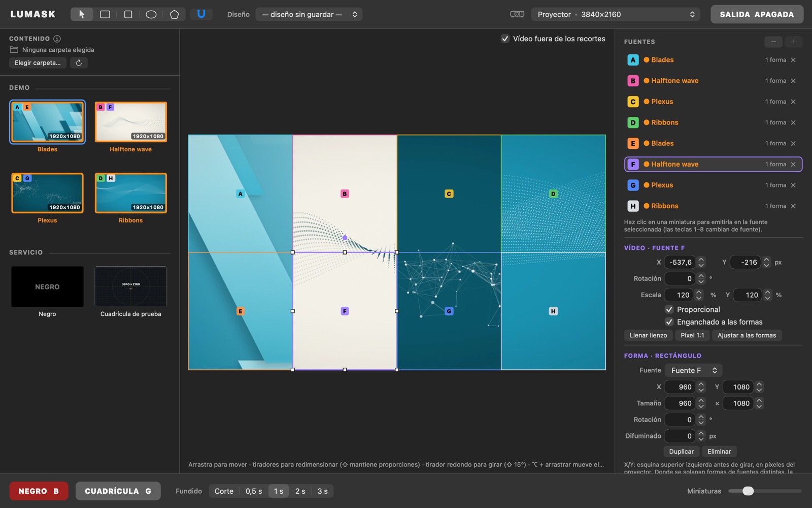Screen dimensions: 812x508
Task: Select the ellipse shape tool
Action: tap(151, 14)
